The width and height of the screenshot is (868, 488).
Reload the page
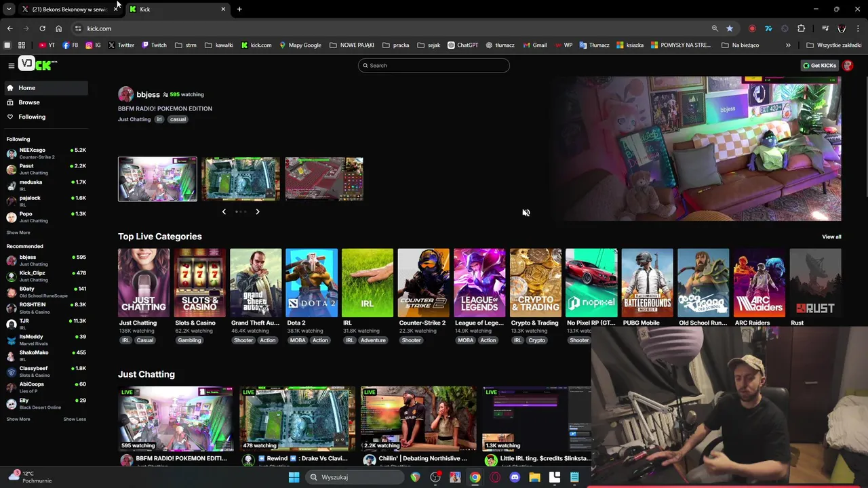click(x=42, y=28)
